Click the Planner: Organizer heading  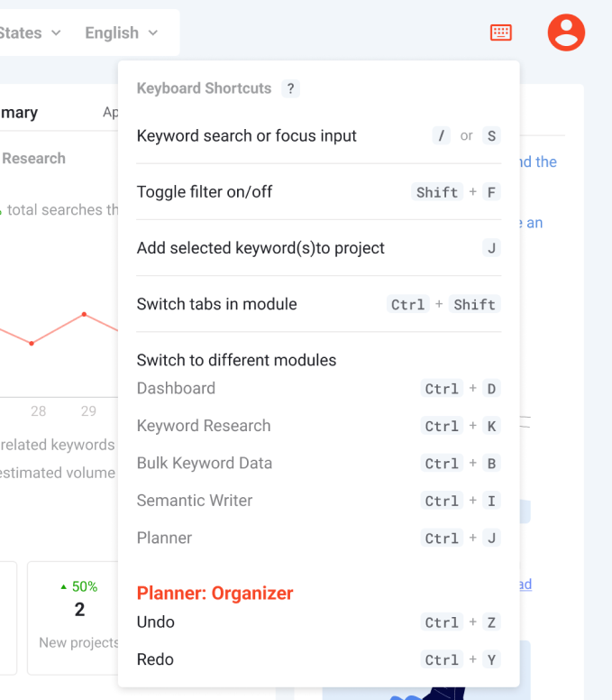pyautogui.click(x=215, y=594)
